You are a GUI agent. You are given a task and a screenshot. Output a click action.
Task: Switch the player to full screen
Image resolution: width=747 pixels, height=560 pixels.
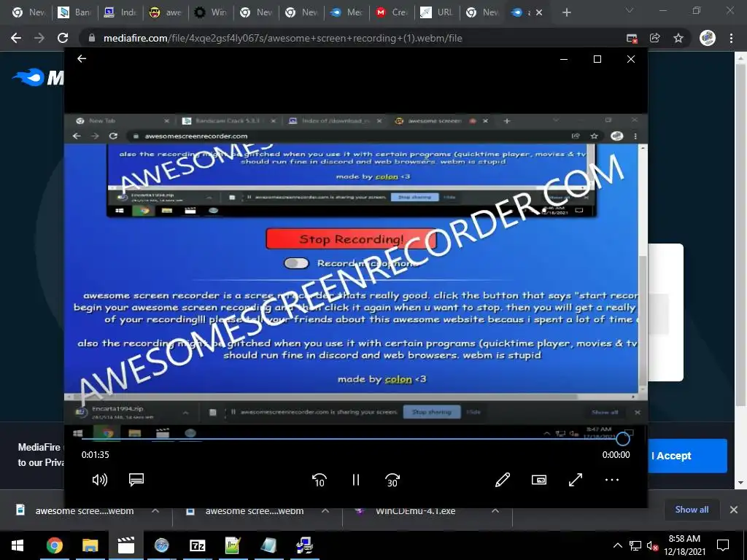(576, 480)
